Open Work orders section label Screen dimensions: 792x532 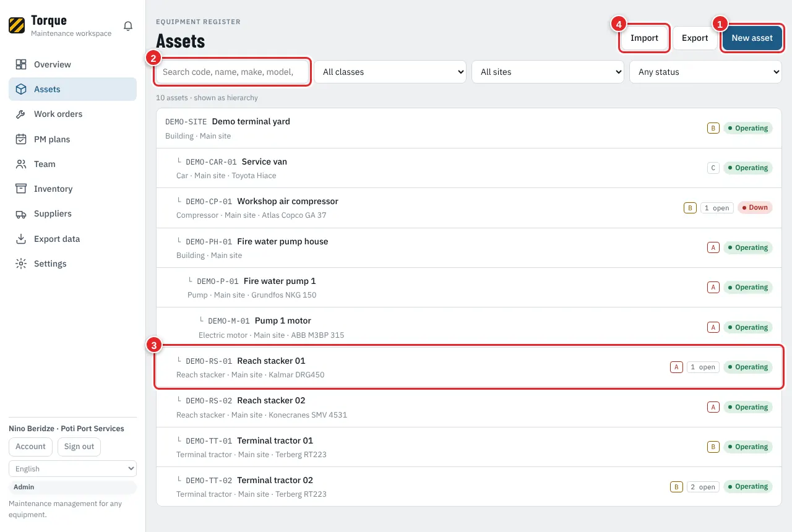click(x=58, y=114)
